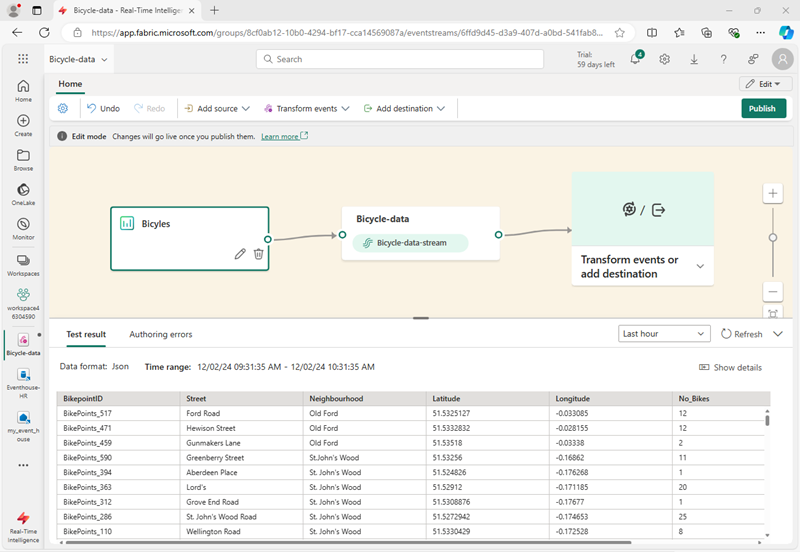Select Bicycle-data item in the sidebar
Screen dimensions: 800x552
click(x=23, y=344)
